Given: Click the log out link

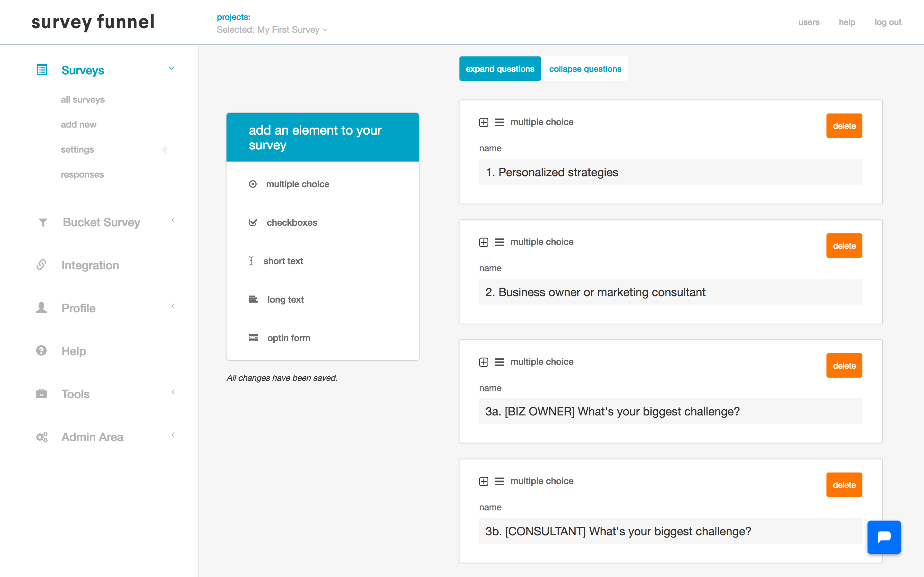Looking at the screenshot, I should coord(887,22).
